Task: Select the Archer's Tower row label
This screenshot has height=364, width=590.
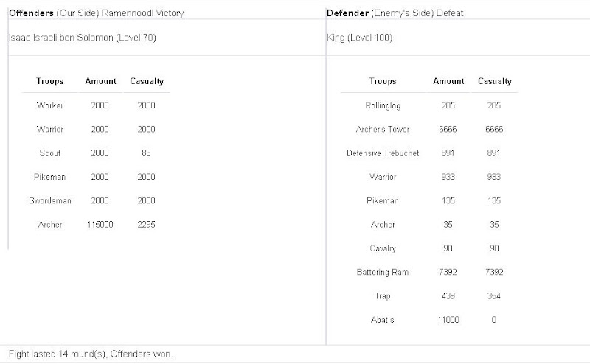Action: 383,130
